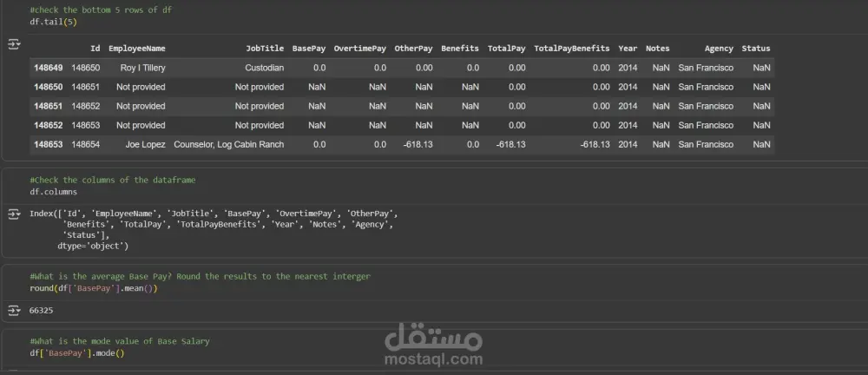This screenshot has height=375, width=868.
Task: Click row index 148652
Action: click(48, 125)
